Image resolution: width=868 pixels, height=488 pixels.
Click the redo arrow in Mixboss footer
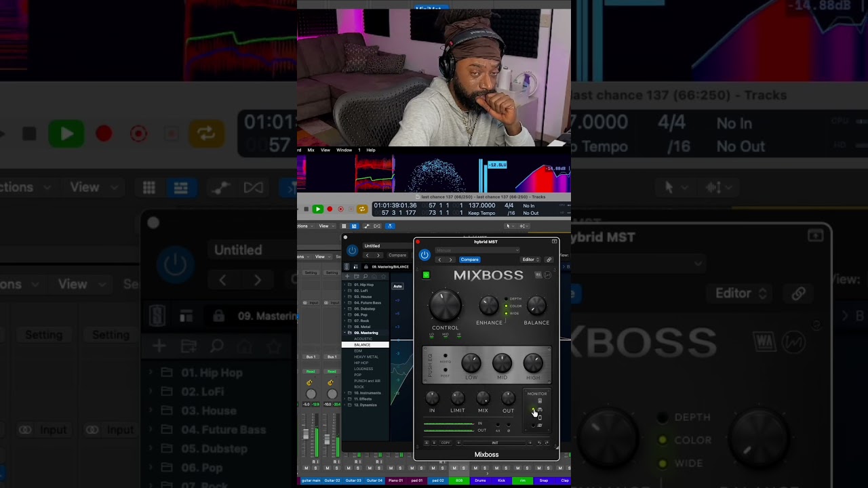(x=547, y=443)
